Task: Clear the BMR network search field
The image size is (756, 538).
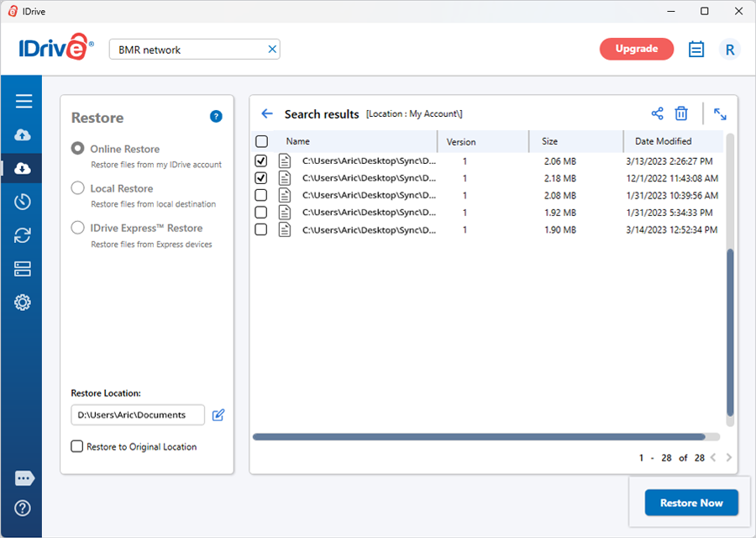Action: click(x=271, y=50)
